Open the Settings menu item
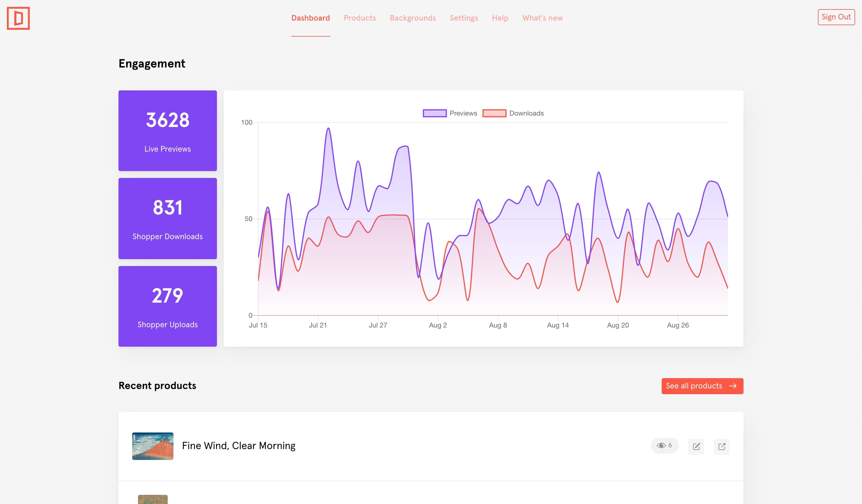 (464, 18)
